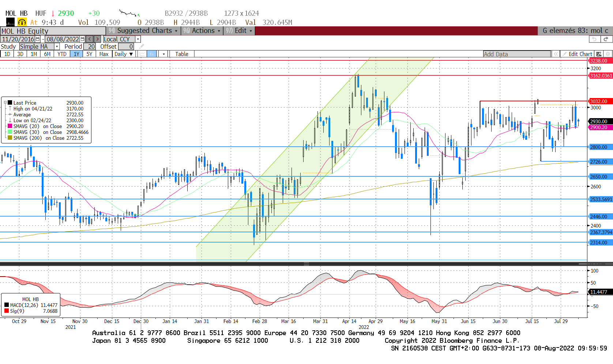Select the 1D range tab
The image size is (613, 364).
(7, 54)
